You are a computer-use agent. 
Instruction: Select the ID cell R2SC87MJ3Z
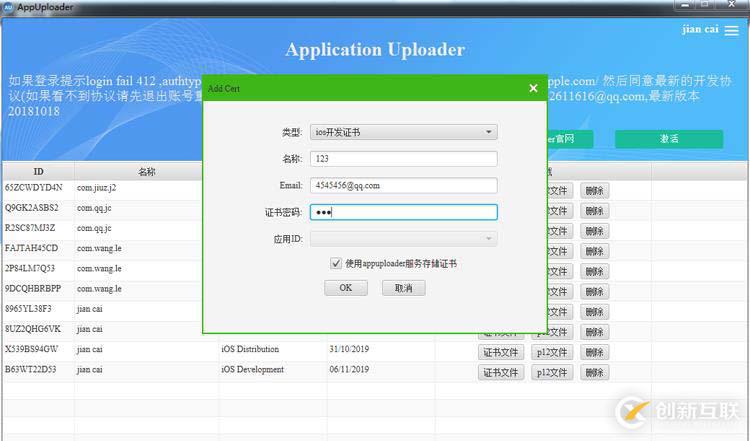click(30, 228)
